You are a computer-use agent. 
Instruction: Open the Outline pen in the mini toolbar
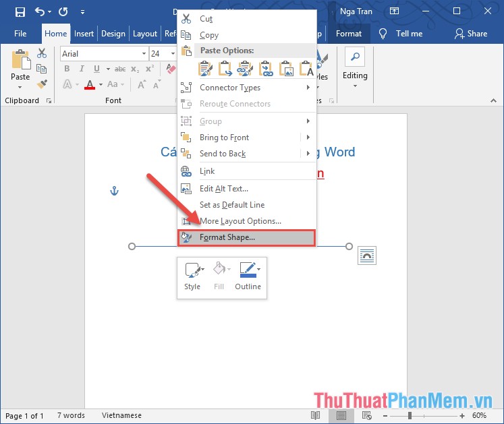coord(248,277)
